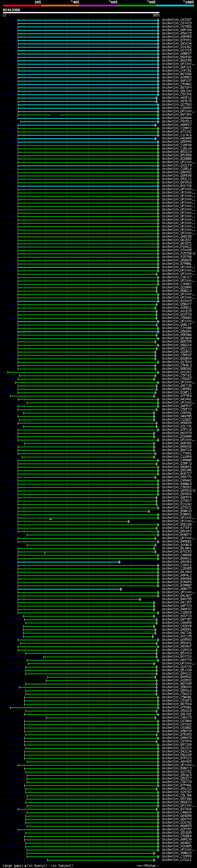Click hit UniRef100_Q5PPP6

click(x=177, y=142)
